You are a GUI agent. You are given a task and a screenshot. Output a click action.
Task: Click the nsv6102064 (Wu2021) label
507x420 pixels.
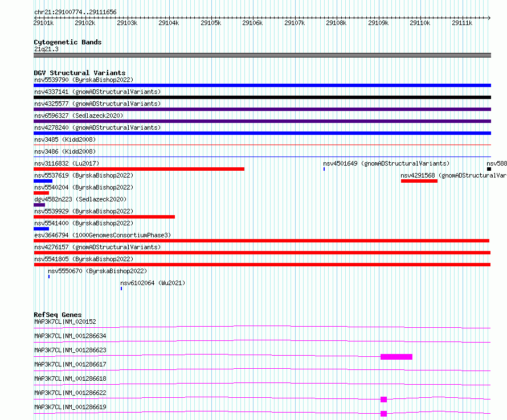[153, 283]
